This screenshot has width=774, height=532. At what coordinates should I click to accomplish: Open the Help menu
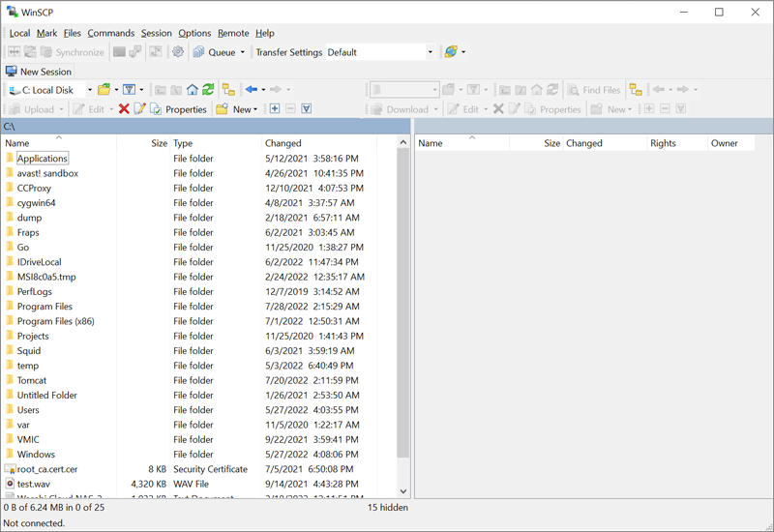265,33
